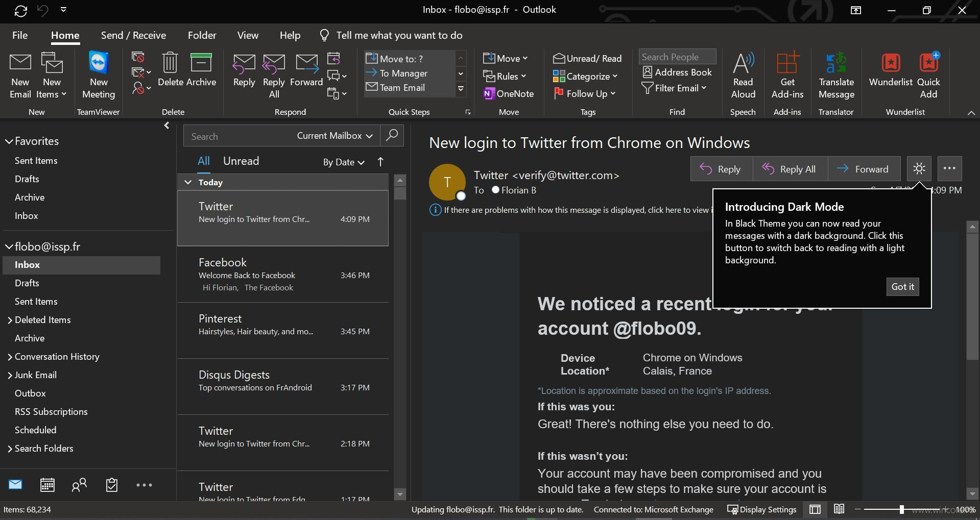Viewport: 980px width, 520px height.
Task: Switch to Calendar view
Action: 47,485
